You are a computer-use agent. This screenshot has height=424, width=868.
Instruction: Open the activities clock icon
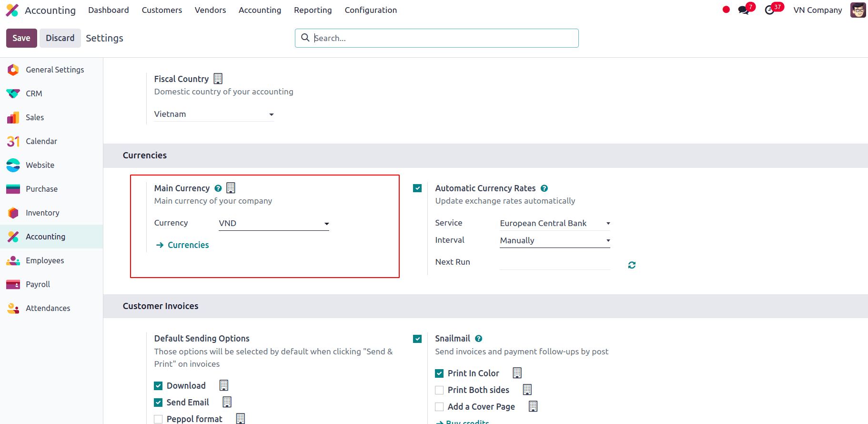[x=769, y=10]
